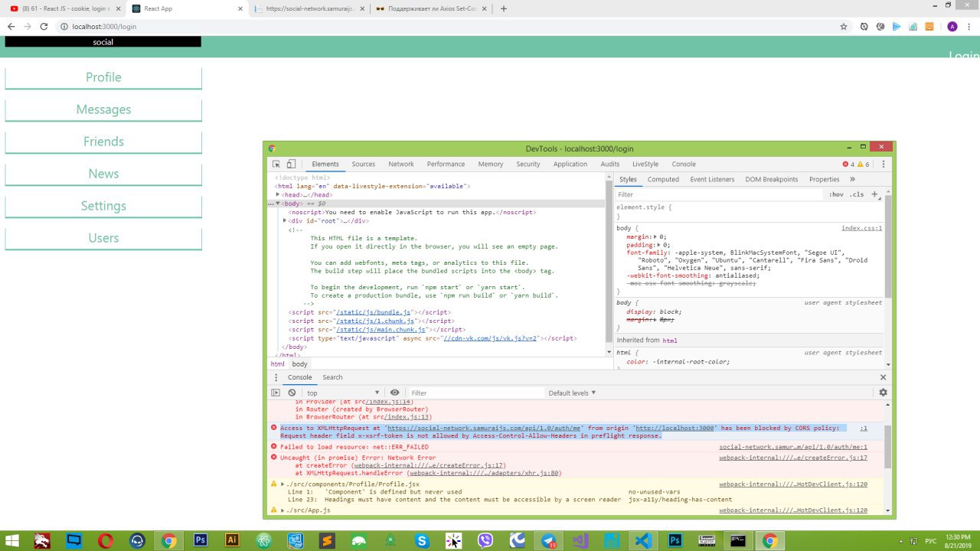
Task: Open the Computed styles tab
Action: click(x=663, y=179)
